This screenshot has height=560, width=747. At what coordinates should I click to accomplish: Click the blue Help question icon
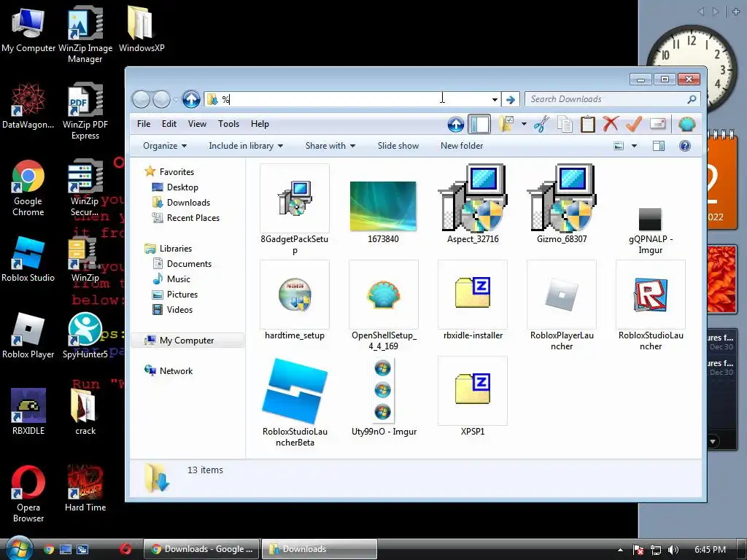[x=684, y=146]
